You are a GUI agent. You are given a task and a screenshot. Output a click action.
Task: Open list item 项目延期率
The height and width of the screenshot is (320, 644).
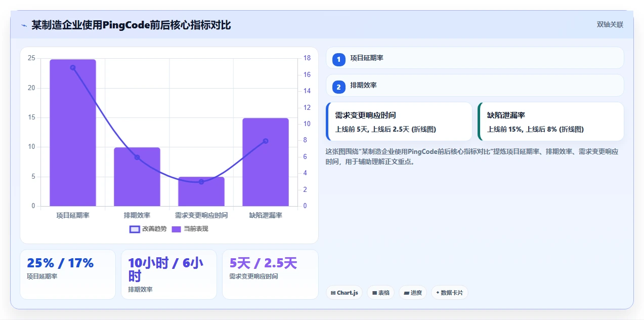click(x=475, y=58)
